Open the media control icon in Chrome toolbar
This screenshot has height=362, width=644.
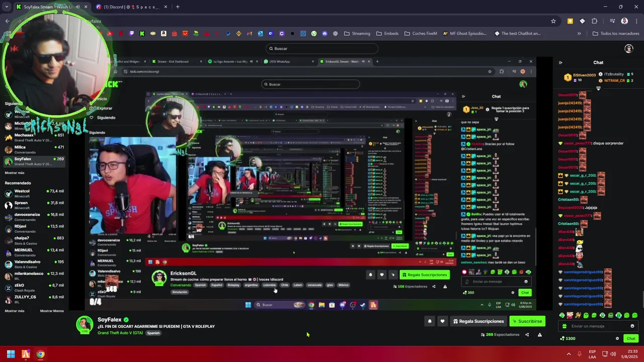[x=612, y=21]
